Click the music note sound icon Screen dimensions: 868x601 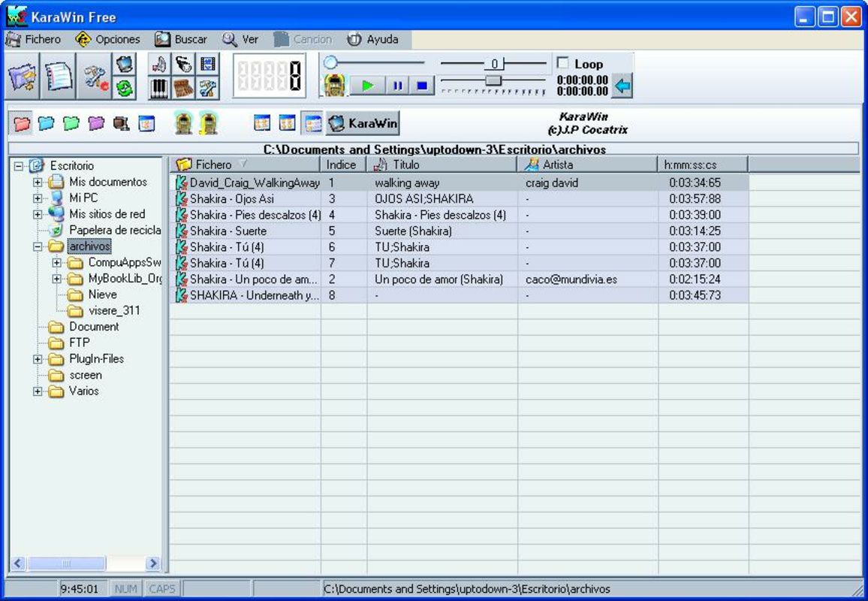point(159,65)
